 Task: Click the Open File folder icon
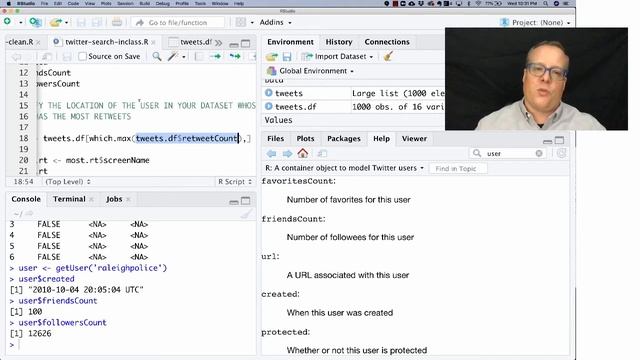[x=56, y=22]
